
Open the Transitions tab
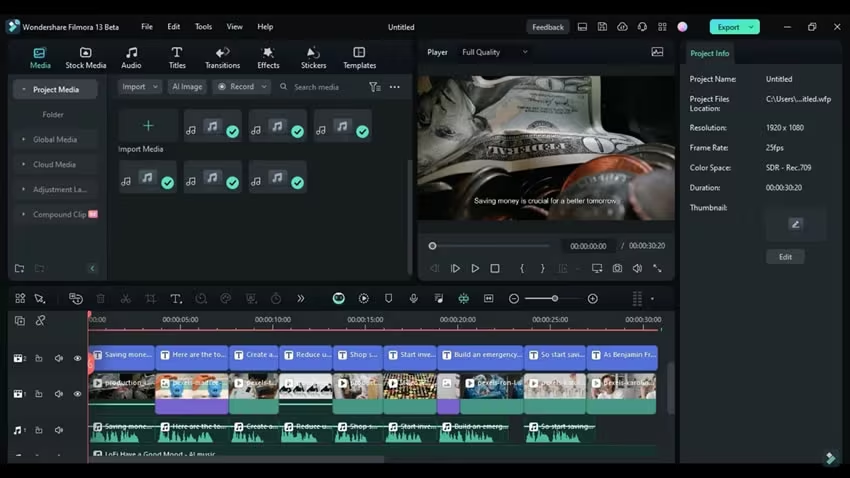click(222, 57)
